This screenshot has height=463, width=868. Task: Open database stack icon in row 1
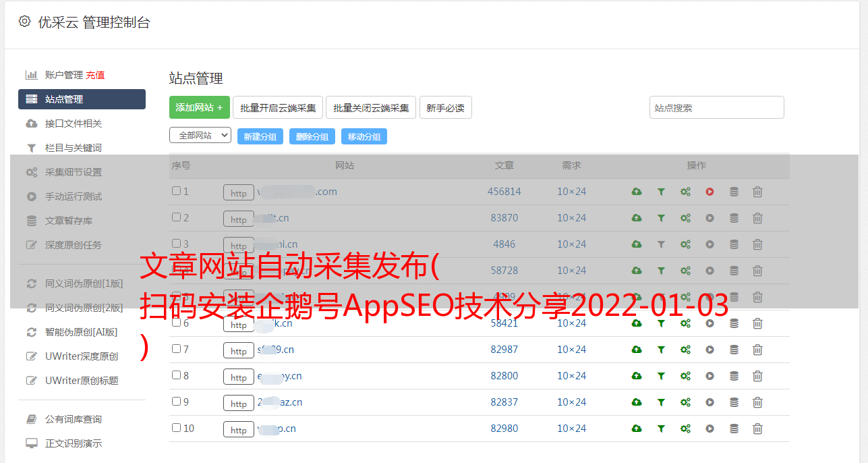(x=734, y=192)
